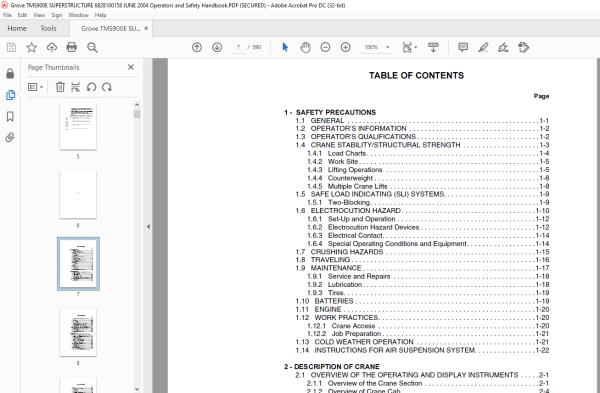Open the Bookmarks panel in sidebar
The image size is (600, 393).
click(x=10, y=116)
